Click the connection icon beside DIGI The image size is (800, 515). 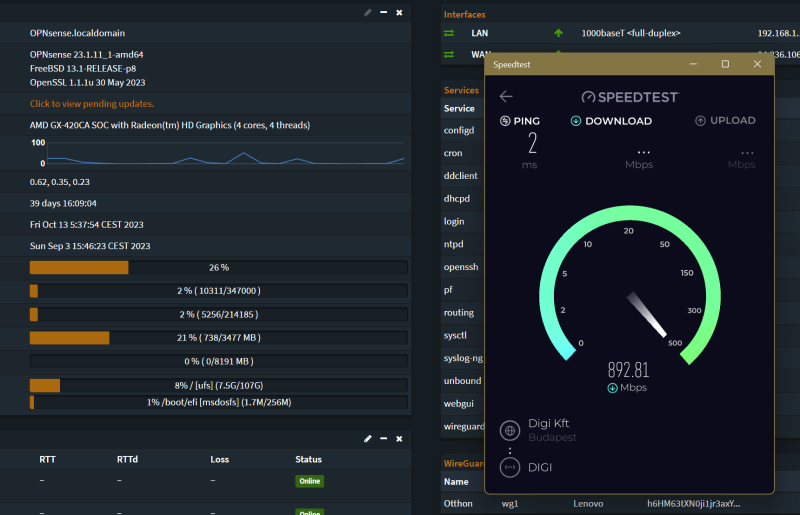click(510, 467)
